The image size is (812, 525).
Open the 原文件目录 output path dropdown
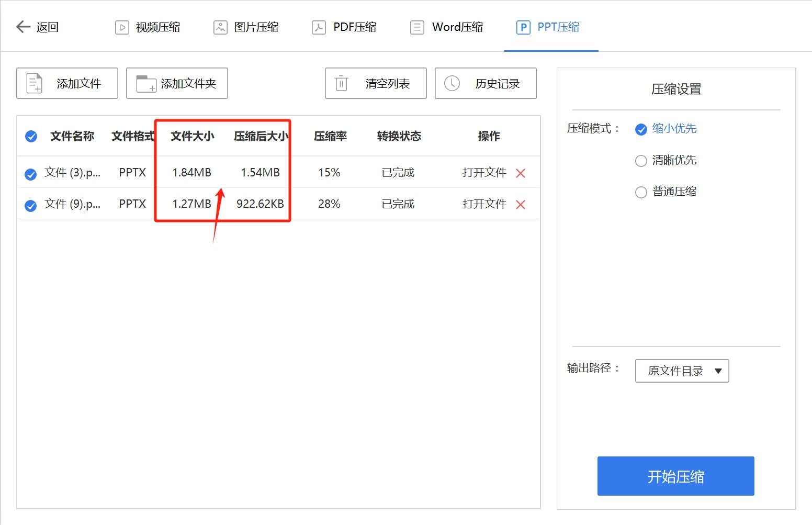coord(682,371)
